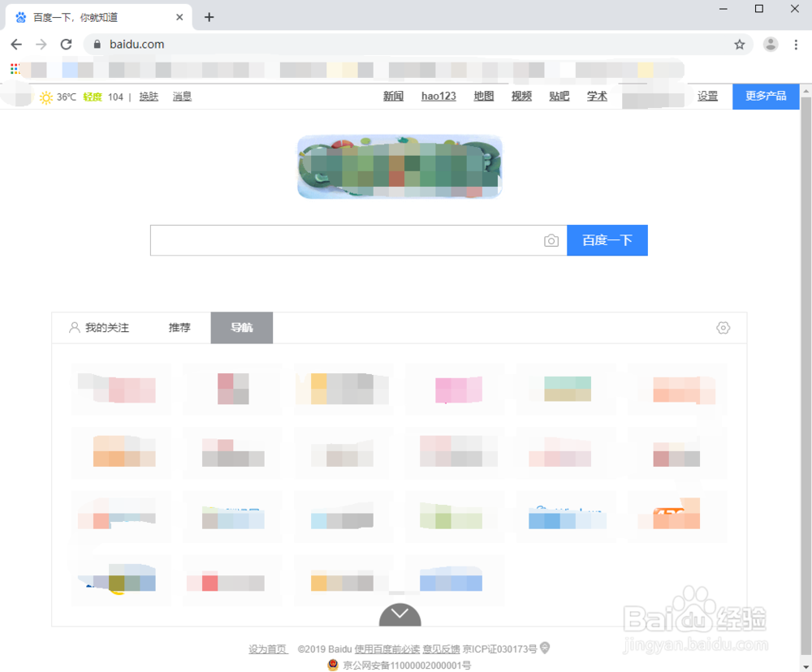Open the 贴吧 link

click(559, 97)
